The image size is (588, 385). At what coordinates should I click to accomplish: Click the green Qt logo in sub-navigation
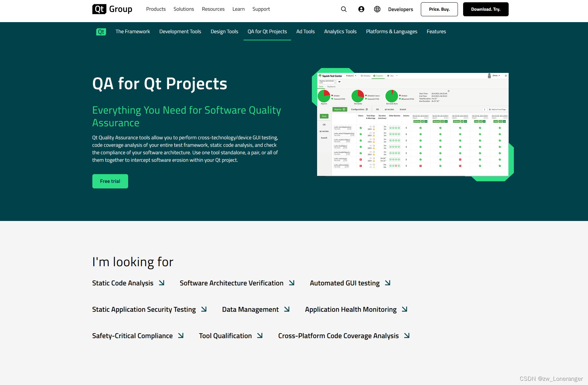pyautogui.click(x=101, y=32)
